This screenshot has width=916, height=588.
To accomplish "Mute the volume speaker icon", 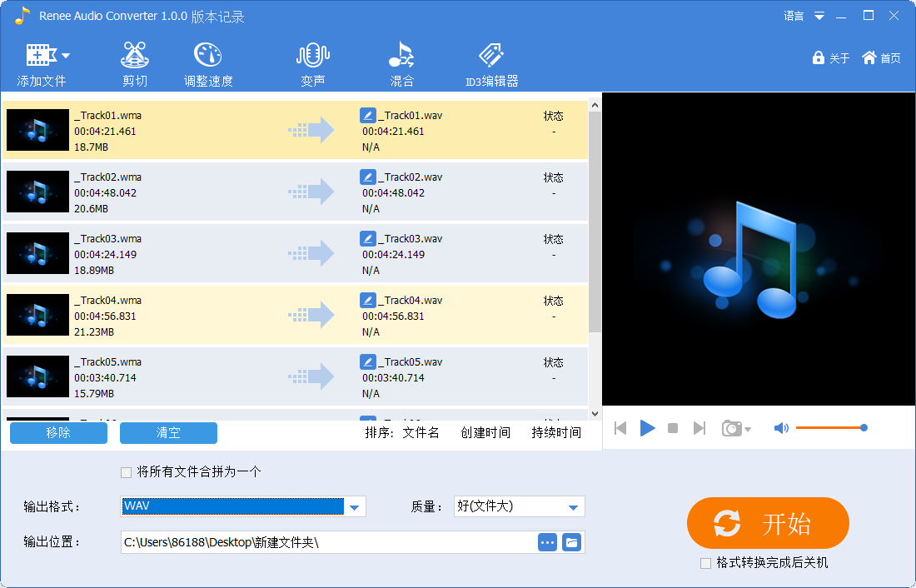I will pyautogui.click(x=781, y=428).
